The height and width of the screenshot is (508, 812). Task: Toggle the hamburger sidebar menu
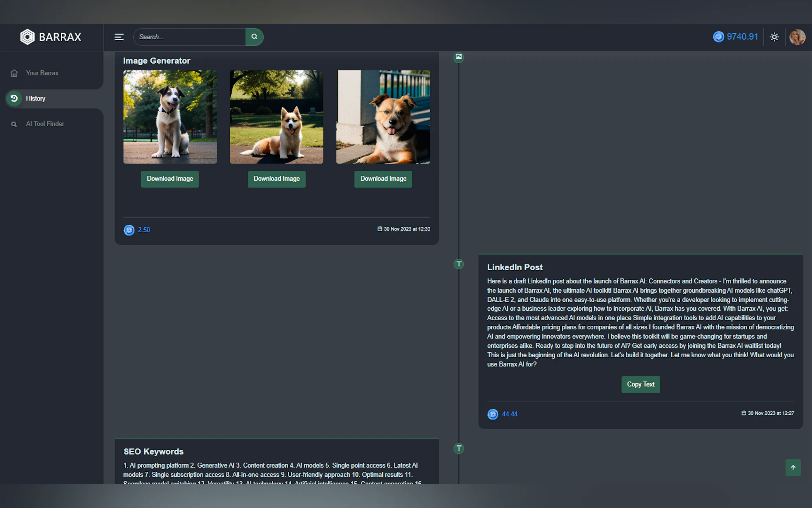(119, 37)
